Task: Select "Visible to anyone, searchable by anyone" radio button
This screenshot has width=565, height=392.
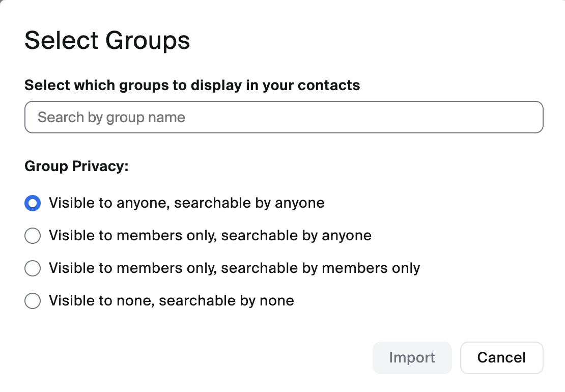Action: [x=33, y=203]
